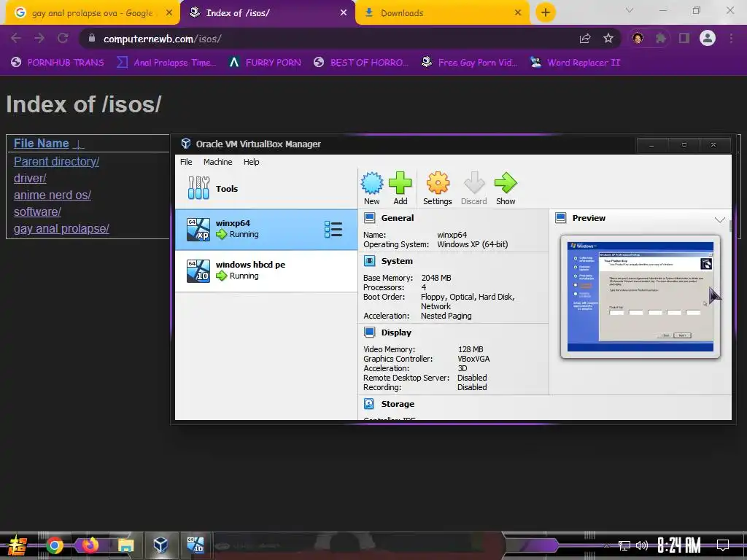Click the System section chip icon
This screenshot has height=560, width=747.
tap(369, 261)
